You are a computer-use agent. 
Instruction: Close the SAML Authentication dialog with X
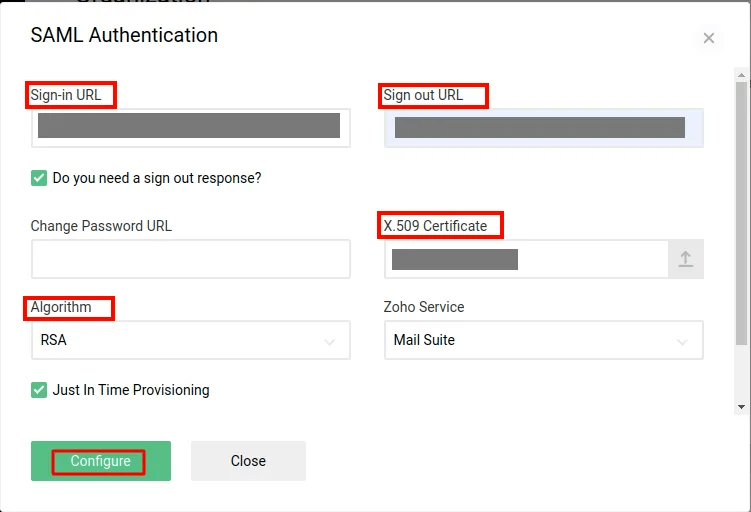pyautogui.click(x=709, y=38)
